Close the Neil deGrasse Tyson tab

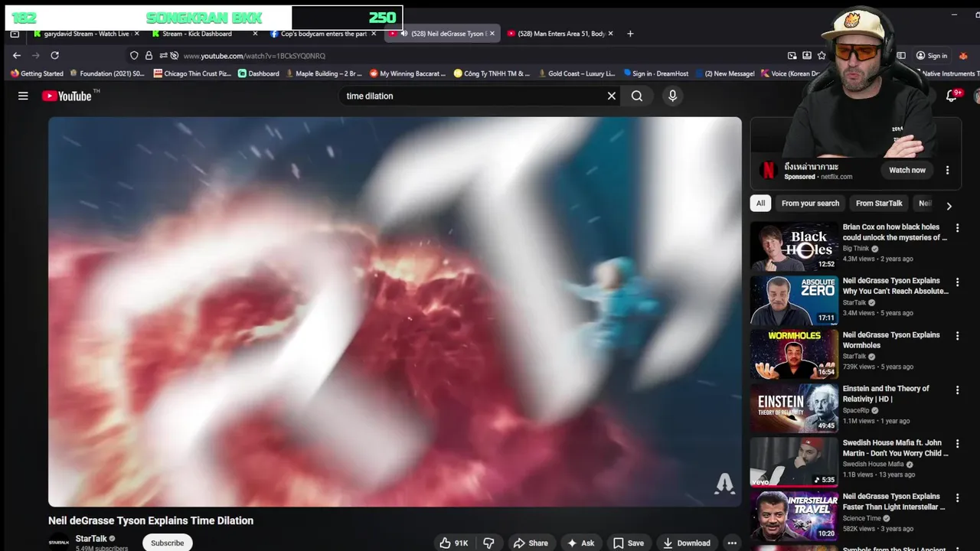(x=492, y=34)
